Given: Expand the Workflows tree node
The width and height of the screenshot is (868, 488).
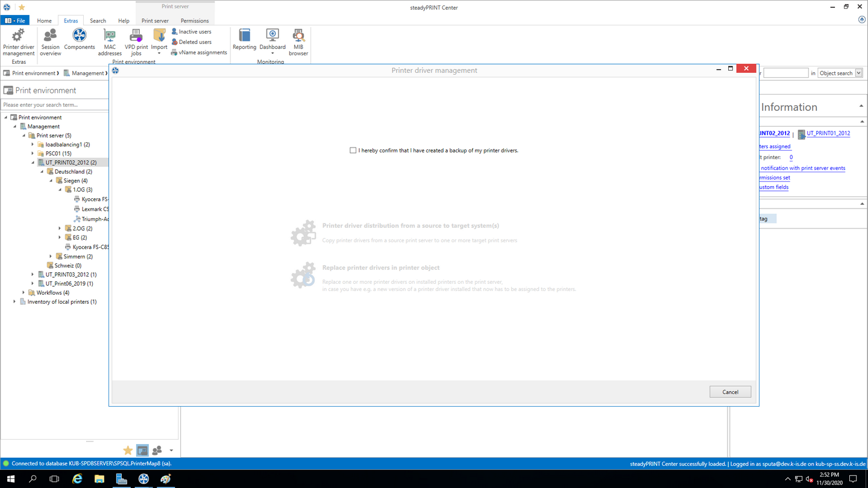Looking at the screenshot, I should click(24, 293).
